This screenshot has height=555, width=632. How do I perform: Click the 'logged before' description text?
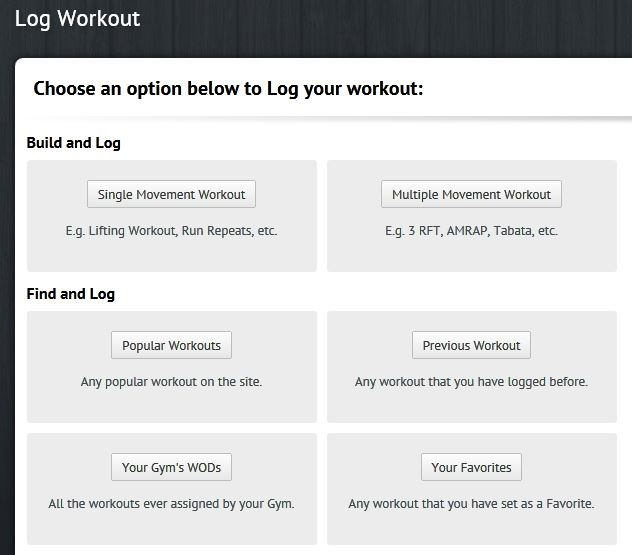(471, 382)
